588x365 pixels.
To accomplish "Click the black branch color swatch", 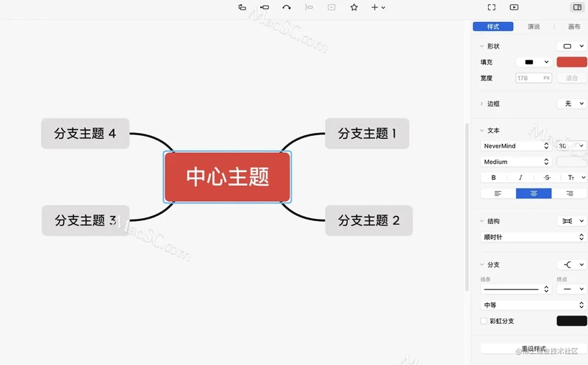I will (x=572, y=321).
